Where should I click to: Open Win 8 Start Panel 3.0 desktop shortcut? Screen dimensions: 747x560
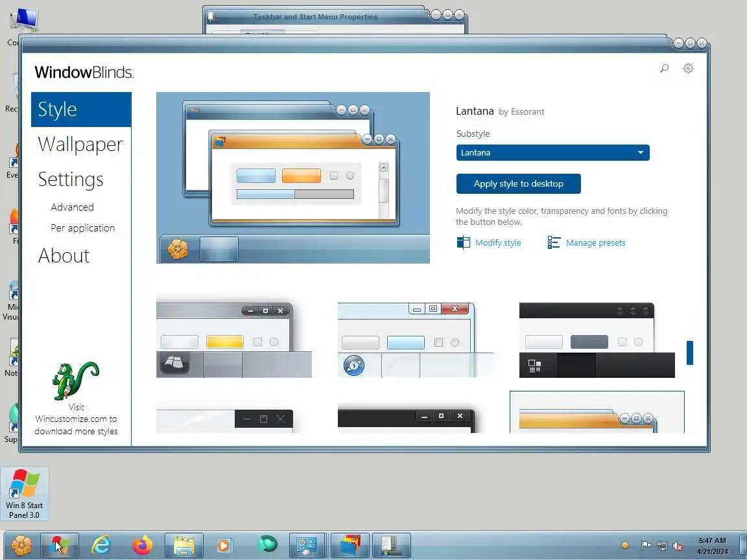[x=24, y=493]
